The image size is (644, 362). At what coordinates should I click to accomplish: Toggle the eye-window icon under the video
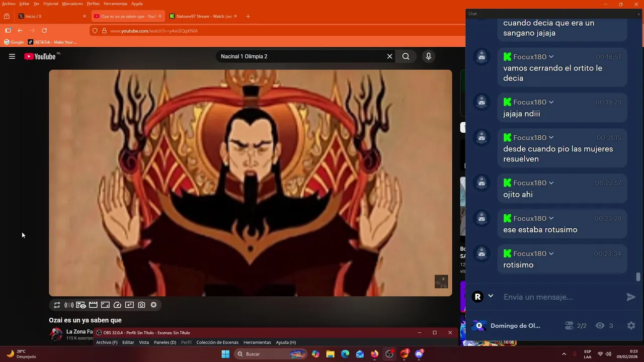tap(81, 305)
